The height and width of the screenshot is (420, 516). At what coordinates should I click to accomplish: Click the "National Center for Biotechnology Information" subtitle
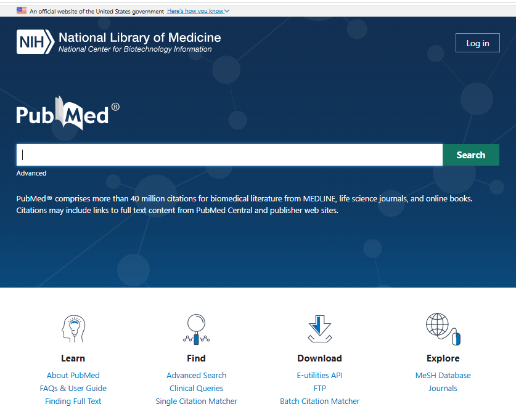[135, 49]
